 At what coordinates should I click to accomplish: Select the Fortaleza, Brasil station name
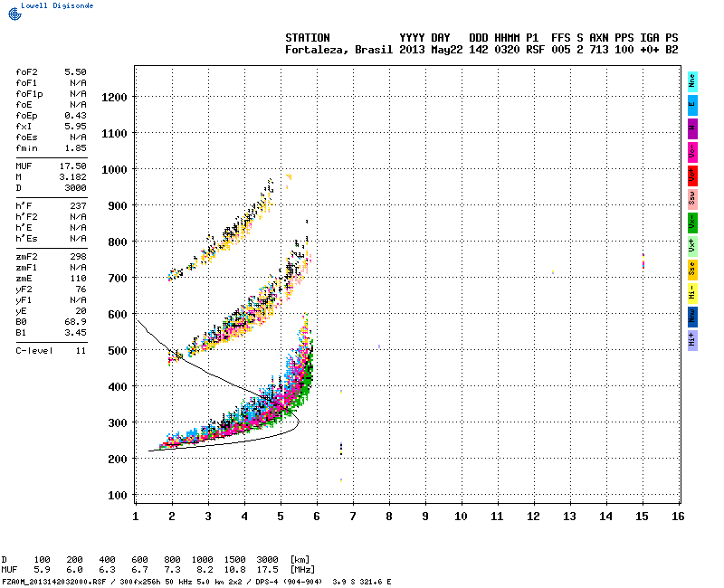pos(339,50)
